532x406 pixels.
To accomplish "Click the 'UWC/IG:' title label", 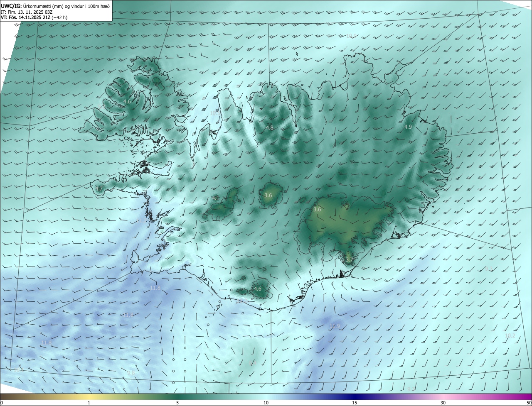I will [11, 5].
